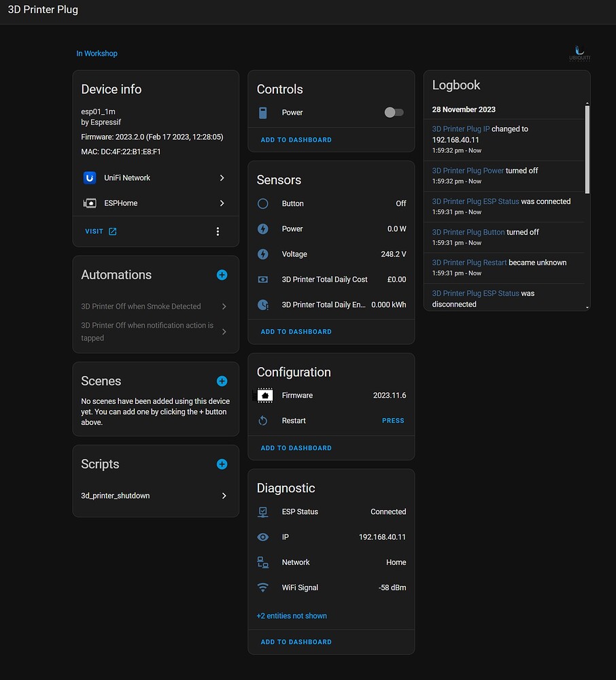The width and height of the screenshot is (616, 680).
Task: Expand the 3D Printer Off when Smoke Detected automation
Action: (x=223, y=306)
